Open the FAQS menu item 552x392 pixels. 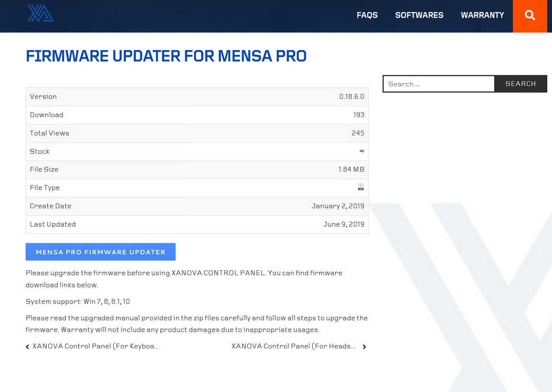click(367, 15)
